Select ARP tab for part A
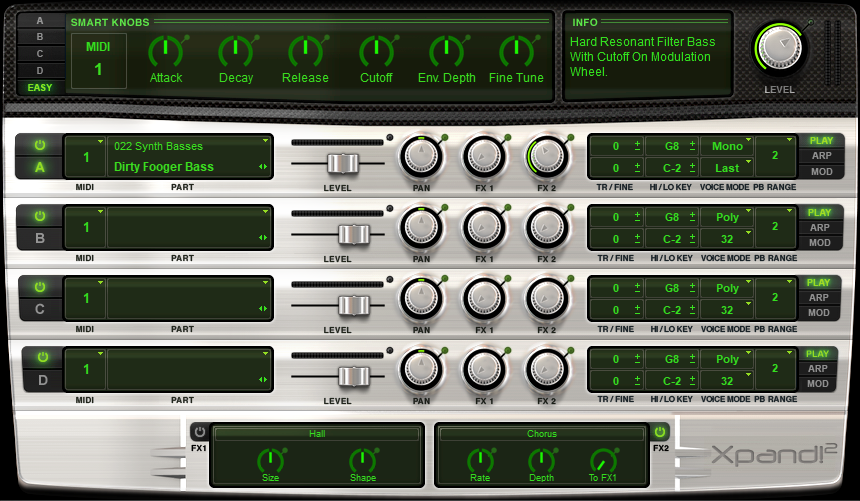Viewport: 860px width, 501px height. point(821,156)
